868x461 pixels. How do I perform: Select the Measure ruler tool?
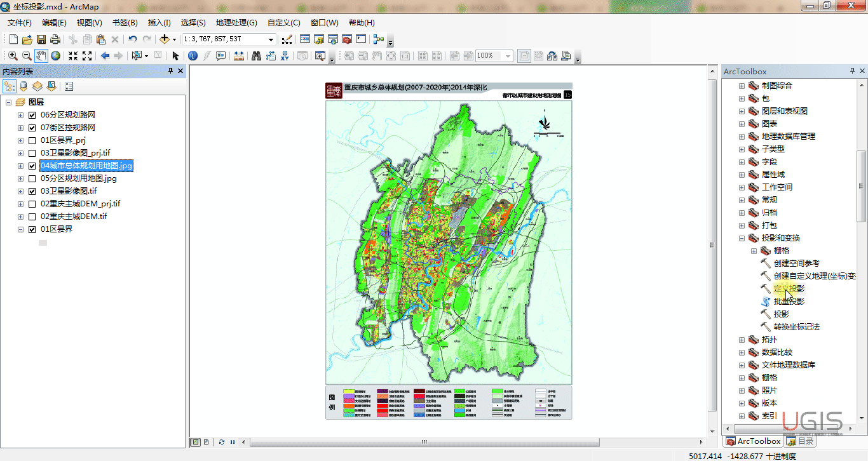tap(239, 56)
